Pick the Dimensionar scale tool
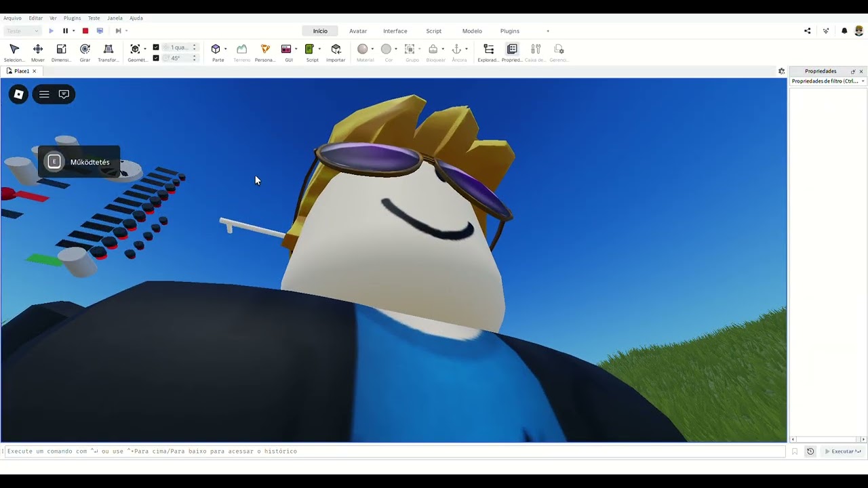The image size is (868, 488). click(x=61, y=53)
